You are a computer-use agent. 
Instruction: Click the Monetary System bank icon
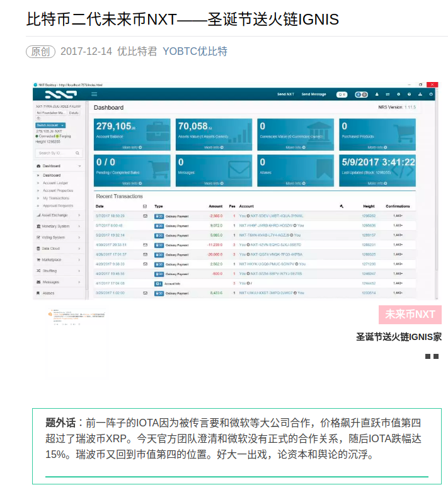point(38,226)
